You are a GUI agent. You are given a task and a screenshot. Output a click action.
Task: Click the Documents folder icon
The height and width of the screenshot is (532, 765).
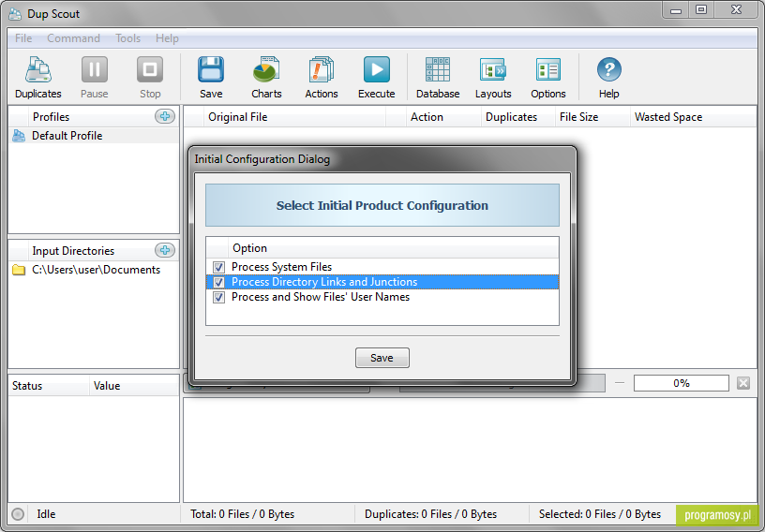(19, 270)
